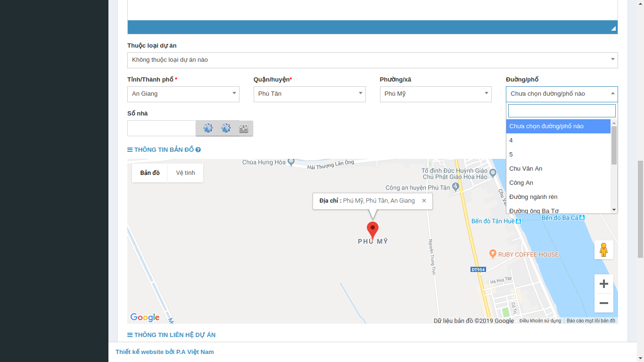Open the Phường/xã dropdown showing Phú Mỹ
This screenshot has height=362, width=644.
436,94
